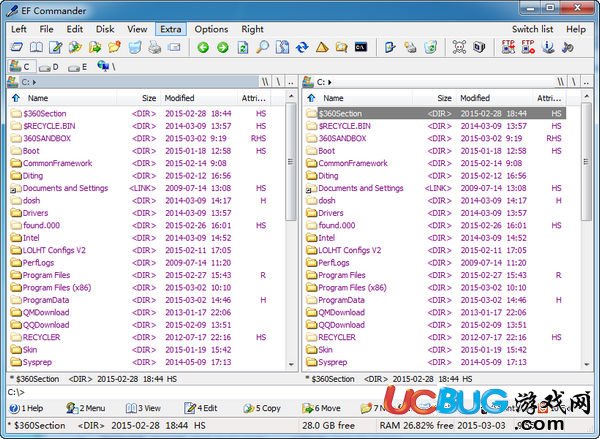600x439 pixels.
Task: Expand the left panel C: path arrow
Action: [34, 82]
